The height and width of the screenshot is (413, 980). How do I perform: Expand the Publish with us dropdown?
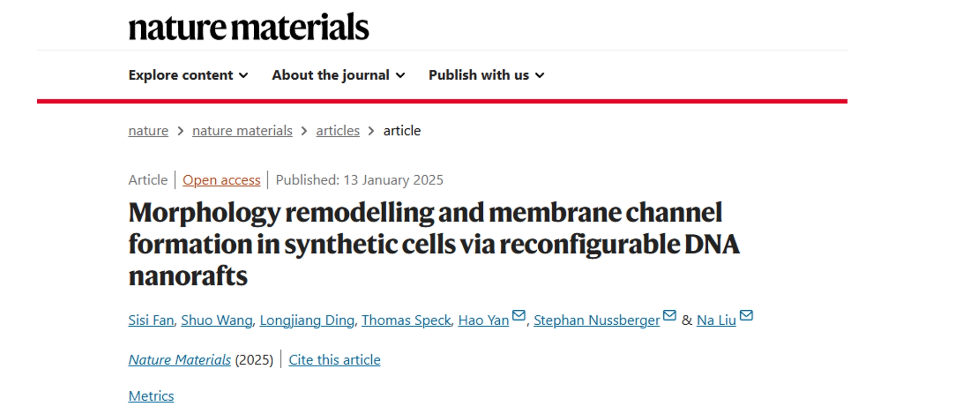coord(486,75)
